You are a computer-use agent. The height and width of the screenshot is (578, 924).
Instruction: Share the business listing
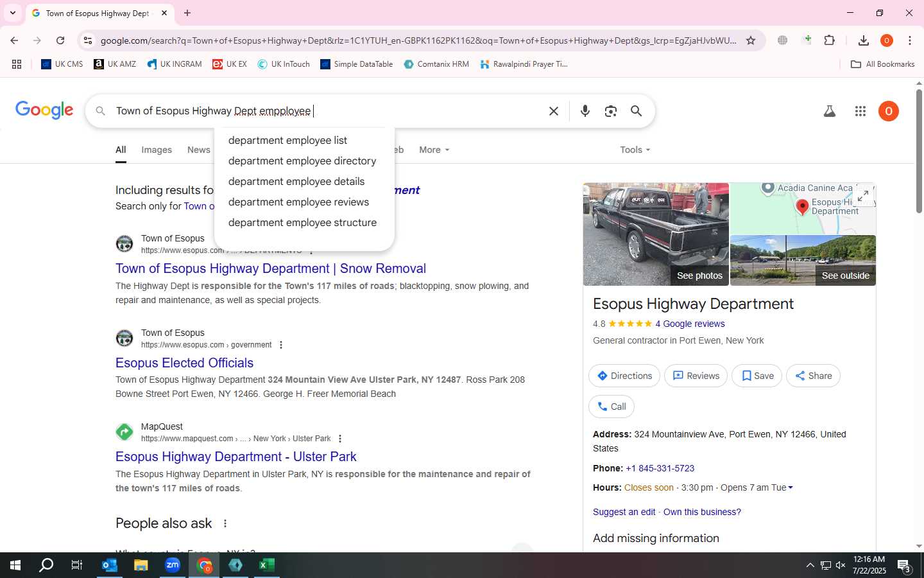813,376
